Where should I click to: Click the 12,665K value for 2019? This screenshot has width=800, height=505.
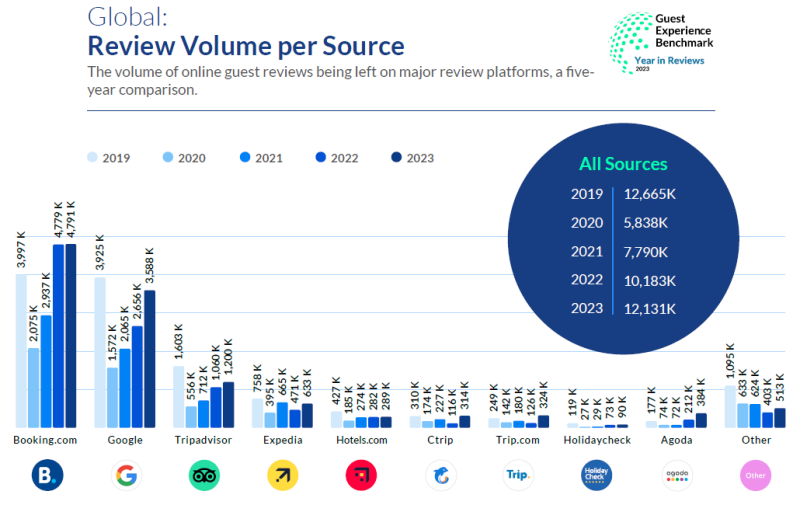(x=649, y=194)
